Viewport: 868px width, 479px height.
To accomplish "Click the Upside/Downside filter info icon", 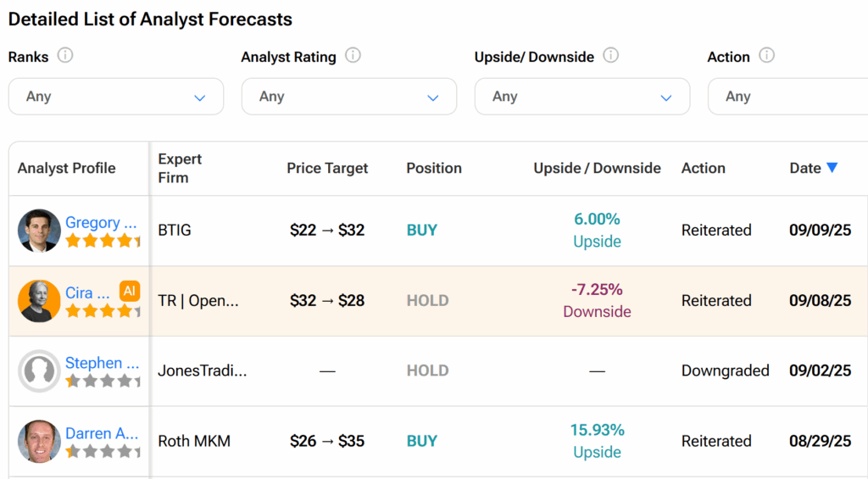I will pyautogui.click(x=610, y=56).
